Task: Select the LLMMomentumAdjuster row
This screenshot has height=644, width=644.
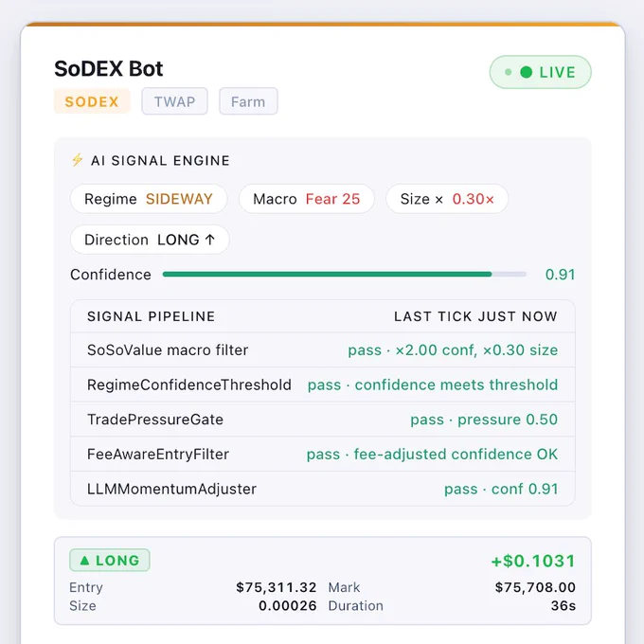Action: point(322,489)
